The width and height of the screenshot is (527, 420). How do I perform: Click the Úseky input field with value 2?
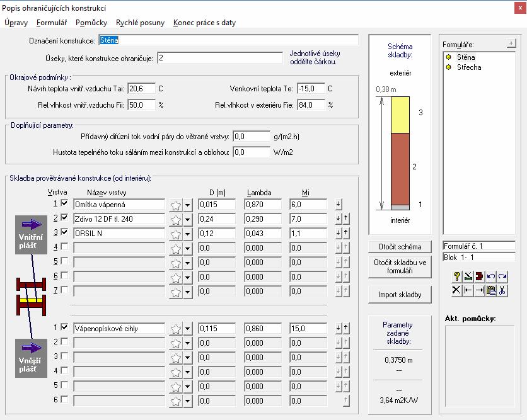point(220,58)
